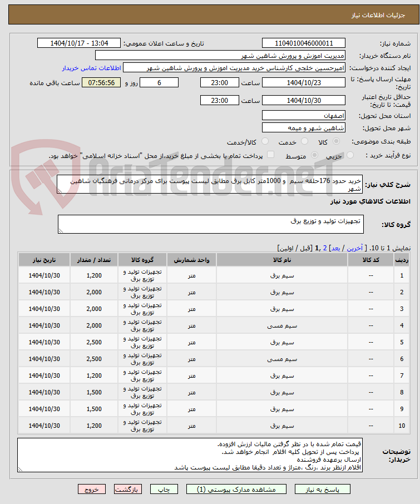Viewport: 420px width, 504px height.
Task: Click the row number 9 cell
Action: click(x=402, y=409)
